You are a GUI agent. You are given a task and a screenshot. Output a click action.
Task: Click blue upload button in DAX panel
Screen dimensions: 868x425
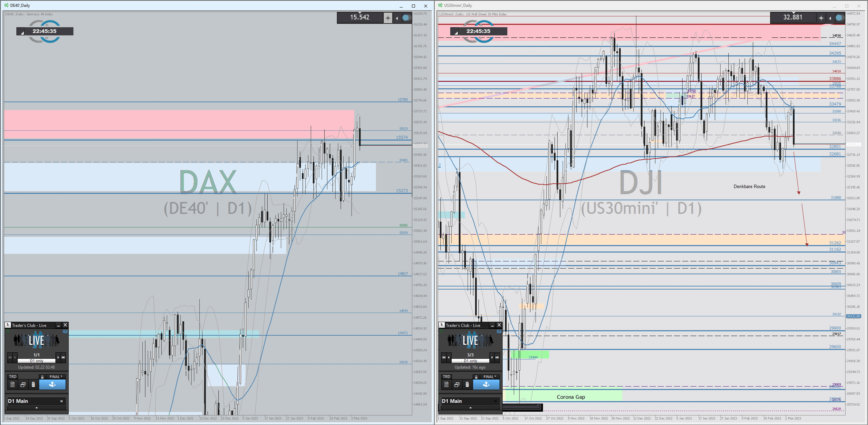(52, 384)
